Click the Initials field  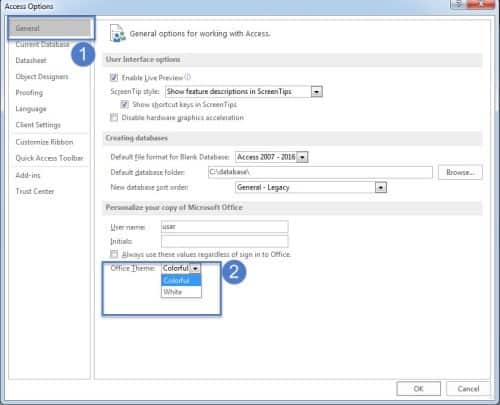(225, 241)
